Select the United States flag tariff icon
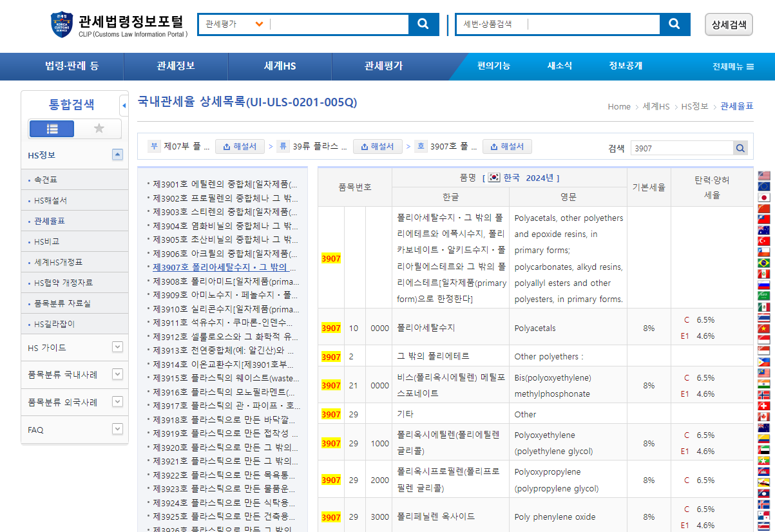The image size is (775, 532). coord(764,176)
